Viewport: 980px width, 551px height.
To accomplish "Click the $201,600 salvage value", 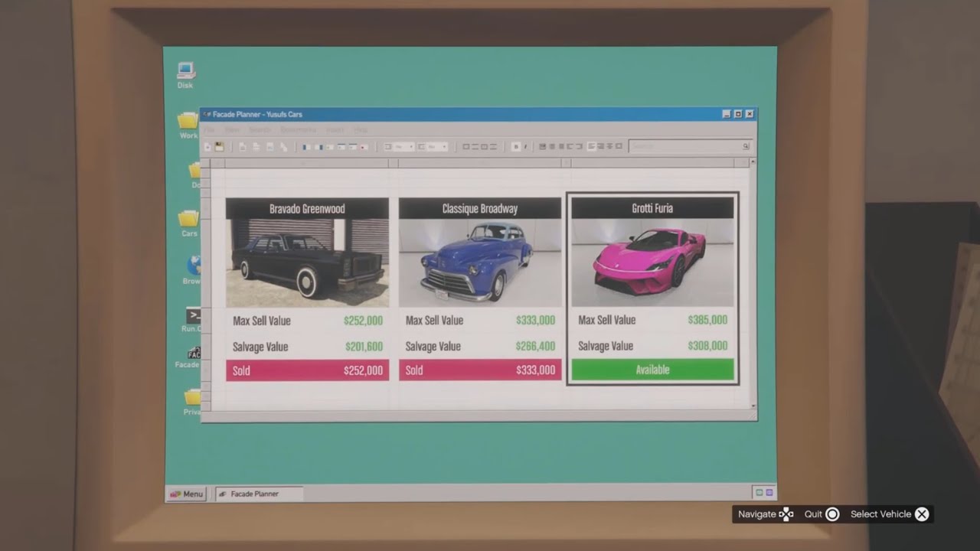I will click(364, 347).
